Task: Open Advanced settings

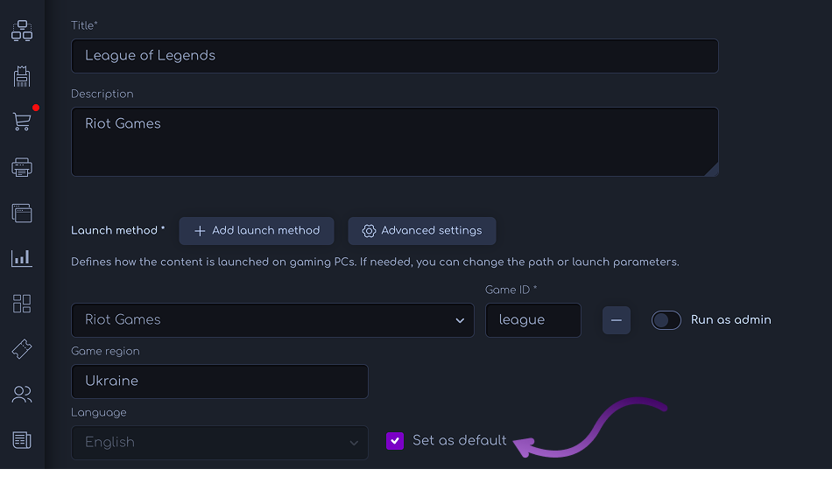Action: point(422,231)
